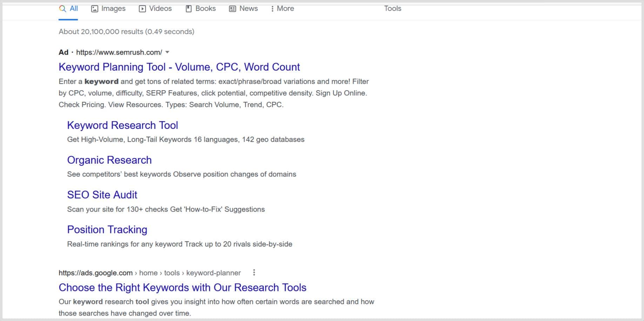Open the Keyword Research Tool sitelink
The image size is (644, 321).
122,125
